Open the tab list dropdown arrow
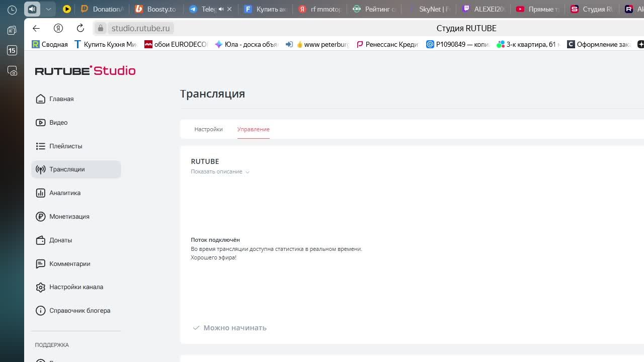The image size is (644, 362). tap(48, 9)
